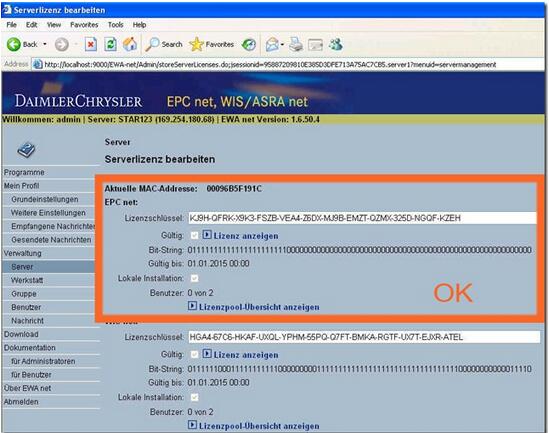The image size is (549, 433).
Task: Open für Administratoren documentation entry
Action: [x=43, y=361]
